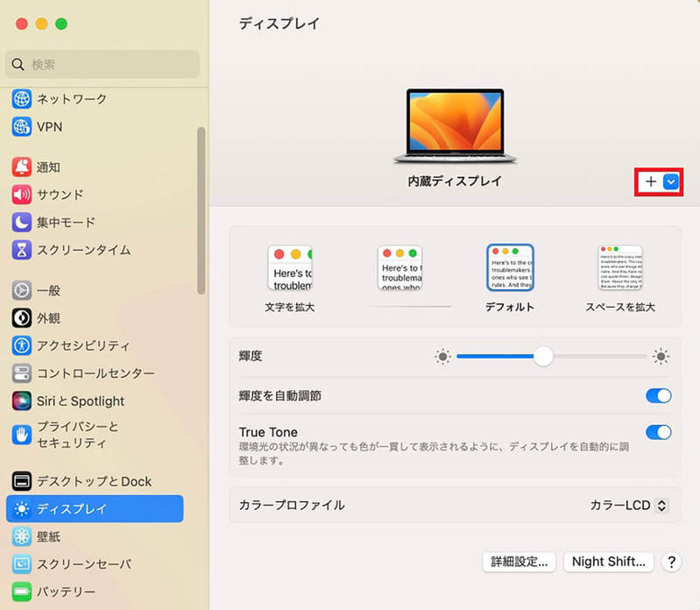Click the 集中モード sidebar label
Screen dimensions: 700x610
coord(66,223)
